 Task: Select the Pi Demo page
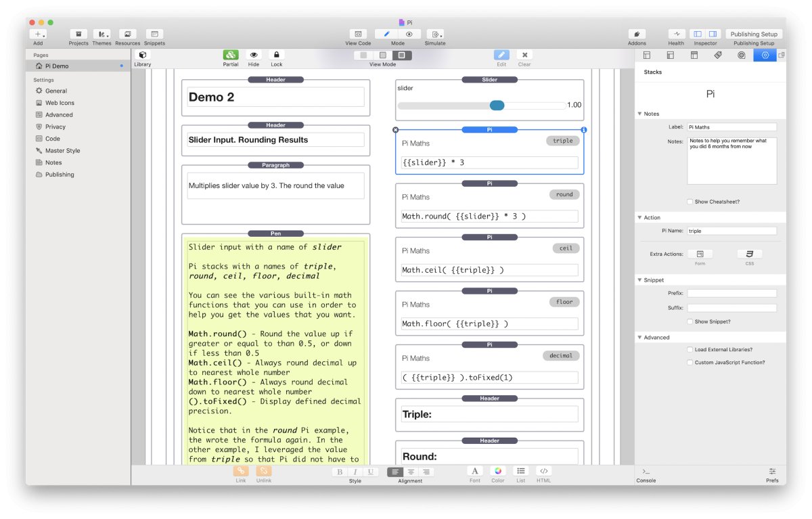coord(57,66)
